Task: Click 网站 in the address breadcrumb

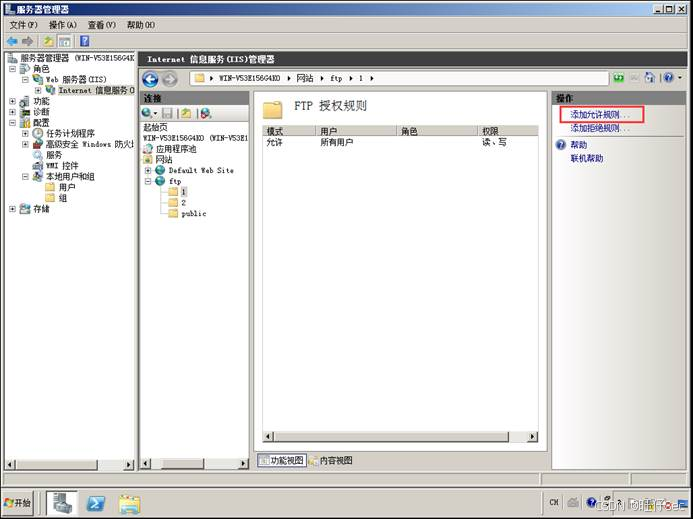Action: [305, 78]
